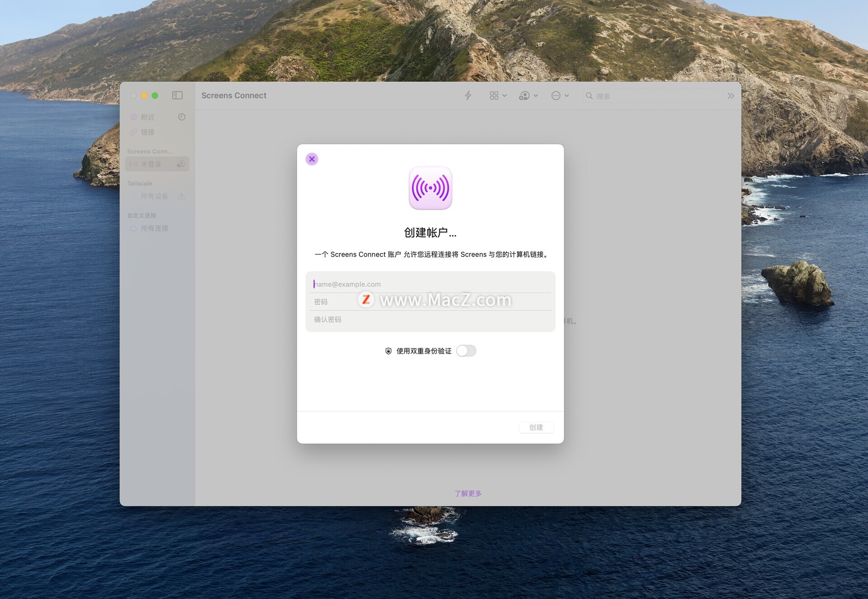Click the Screens Connect app icon

point(430,188)
